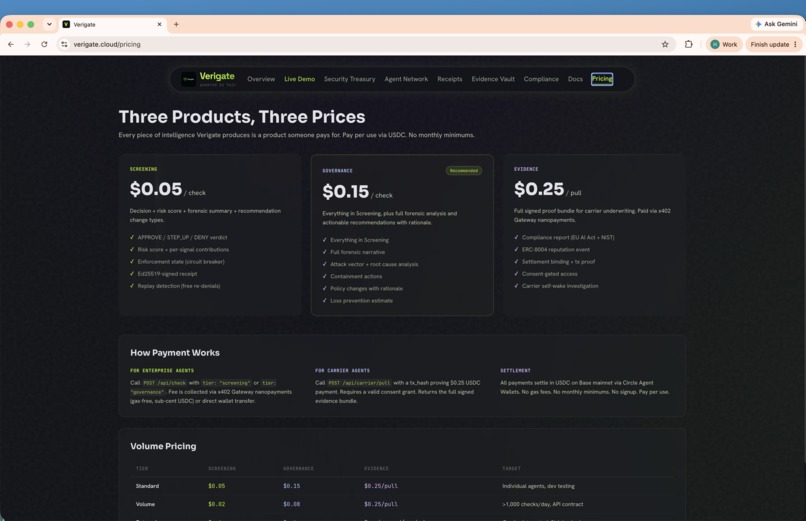
Task: Open the Overview nav item
Action: point(261,79)
